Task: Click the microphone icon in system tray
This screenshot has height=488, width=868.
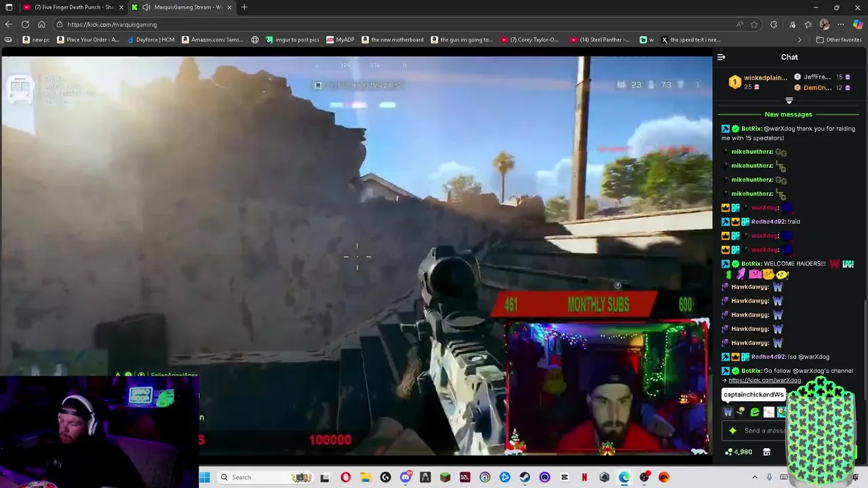Action: click(x=768, y=477)
